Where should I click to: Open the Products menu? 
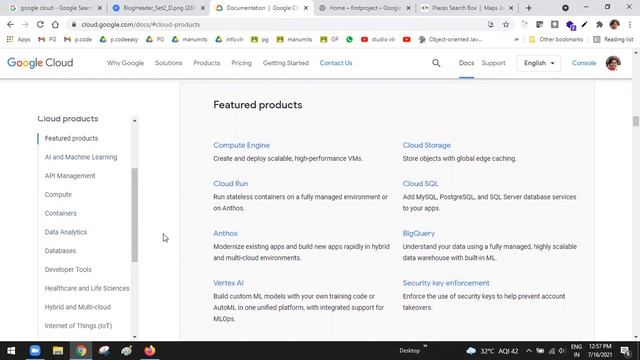(x=207, y=63)
